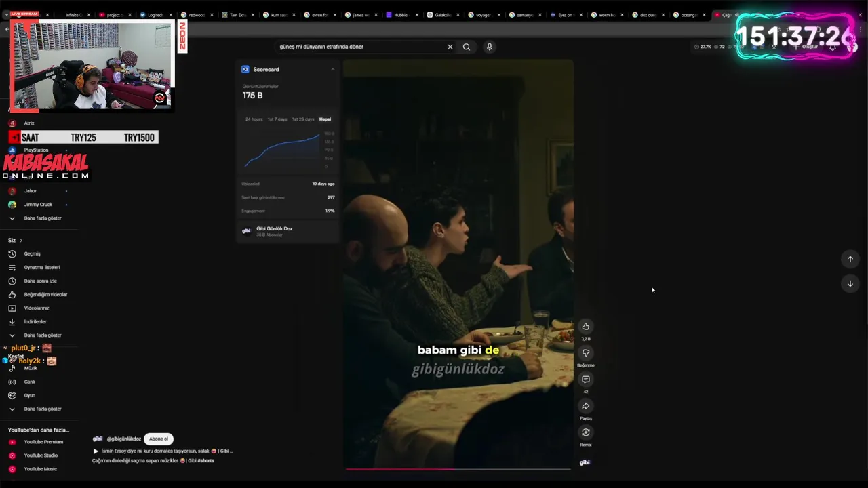Open YouTube Premium link
This screenshot has width=868, height=488.
(43, 442)
